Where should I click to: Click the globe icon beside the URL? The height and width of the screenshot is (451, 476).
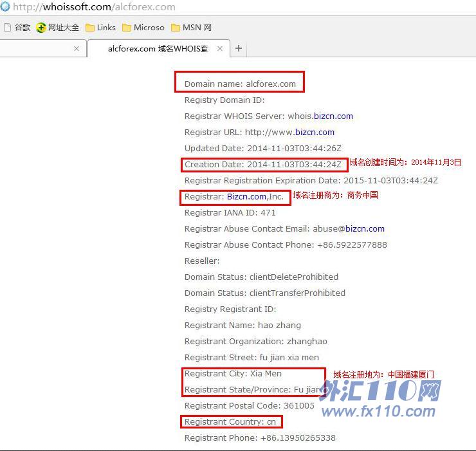(5, 6)
